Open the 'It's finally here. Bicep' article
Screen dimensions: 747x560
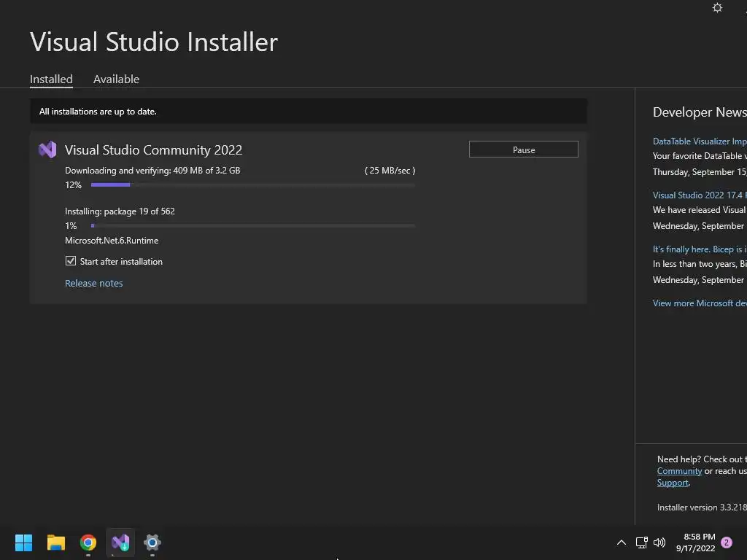tap(700, 249)
